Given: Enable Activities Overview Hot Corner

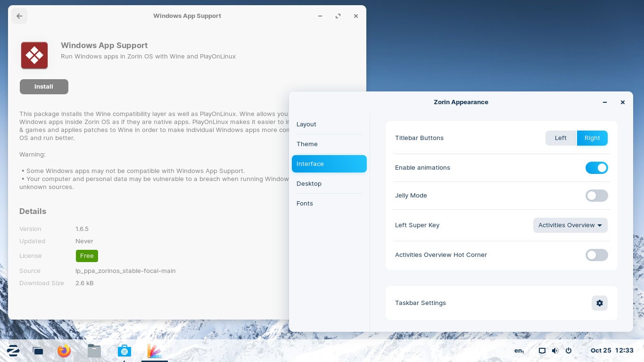Looking at the screenshot, I should 596,255.
